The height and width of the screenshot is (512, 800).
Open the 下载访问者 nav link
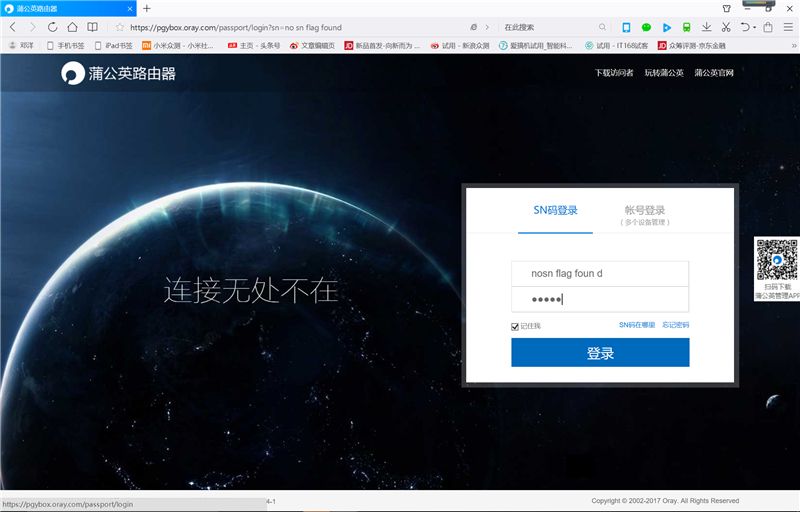coord(614,73)
